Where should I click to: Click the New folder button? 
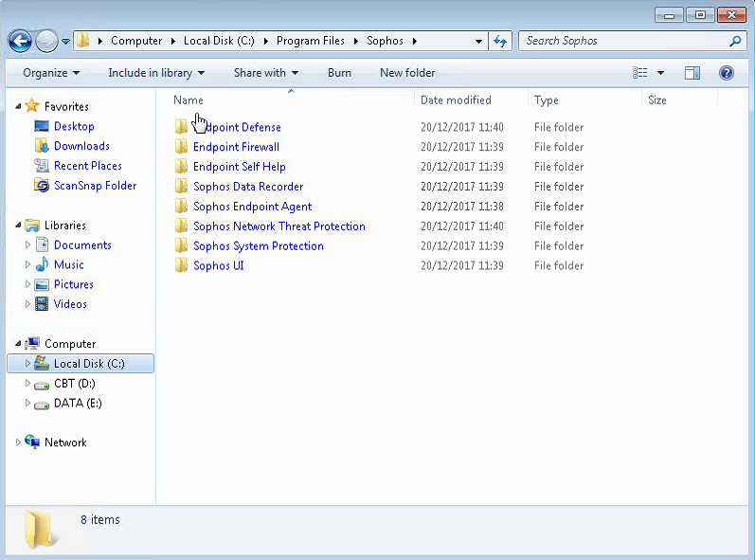point(407,73)
